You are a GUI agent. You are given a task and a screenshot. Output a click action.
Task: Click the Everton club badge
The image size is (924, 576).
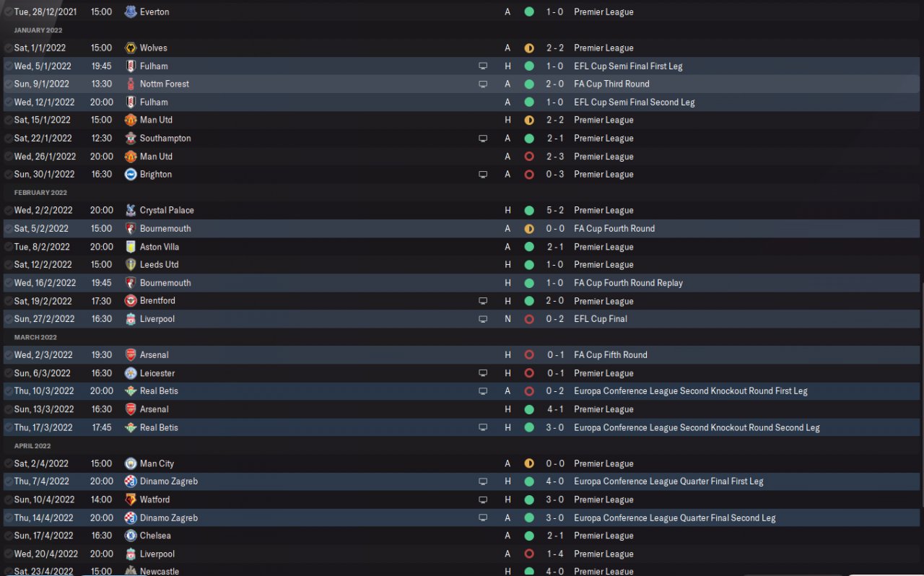coord(131,12)
